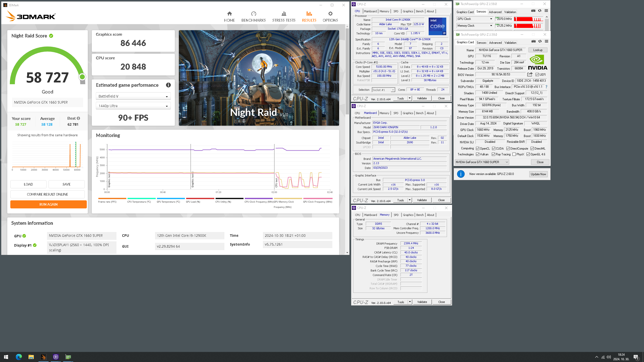Open the STRESS TESTS section
The width and height of the screenshot is (644, 362).
pos(284,17)
